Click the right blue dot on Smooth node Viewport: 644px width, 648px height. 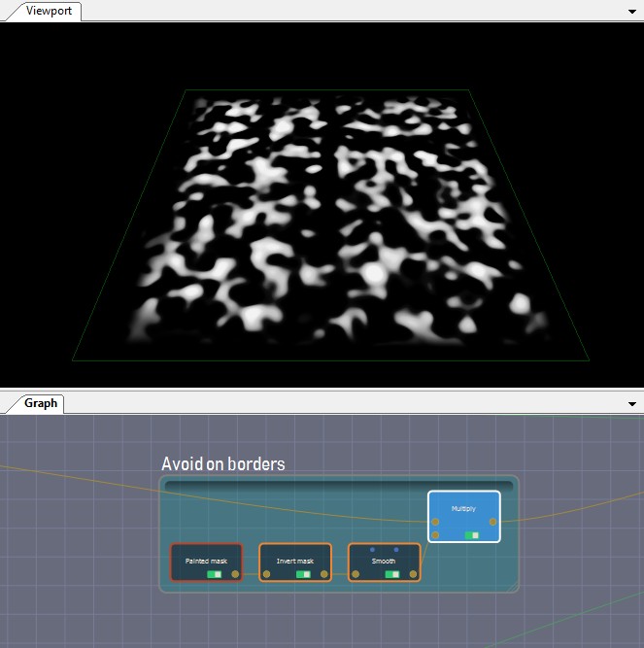coord(396,550)
